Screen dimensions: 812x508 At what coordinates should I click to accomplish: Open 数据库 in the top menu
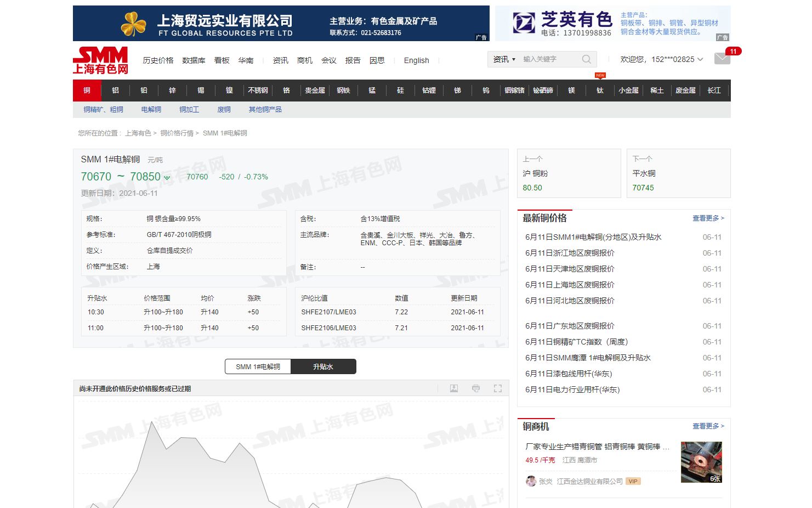(194, 60)
